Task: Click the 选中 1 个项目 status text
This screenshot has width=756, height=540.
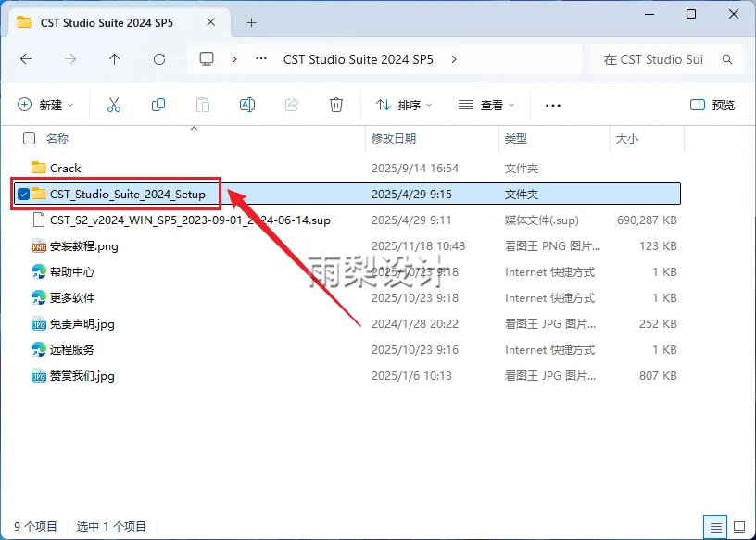Action: coord(111,526)
